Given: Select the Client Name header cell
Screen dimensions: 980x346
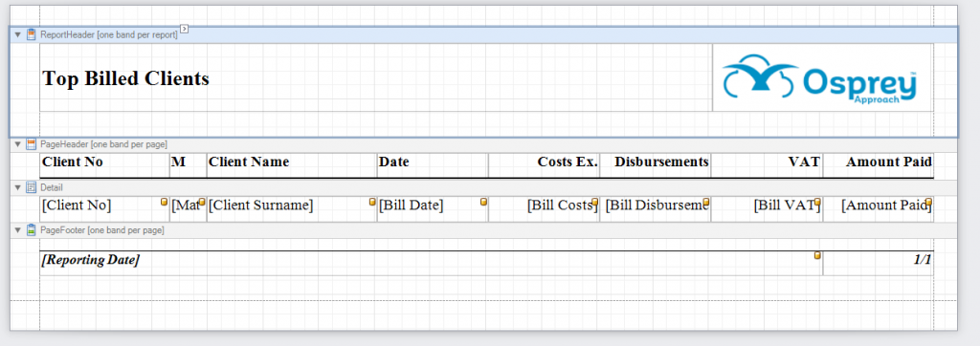Looking at the screenshot, I should pyautogui.click(x=292, y=165).
